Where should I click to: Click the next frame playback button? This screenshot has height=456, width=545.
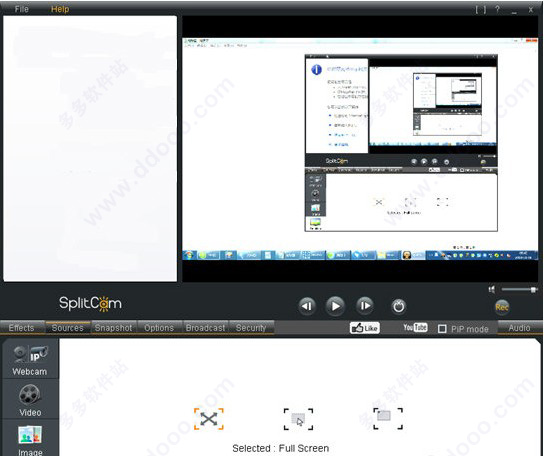(x=365, y=306)
